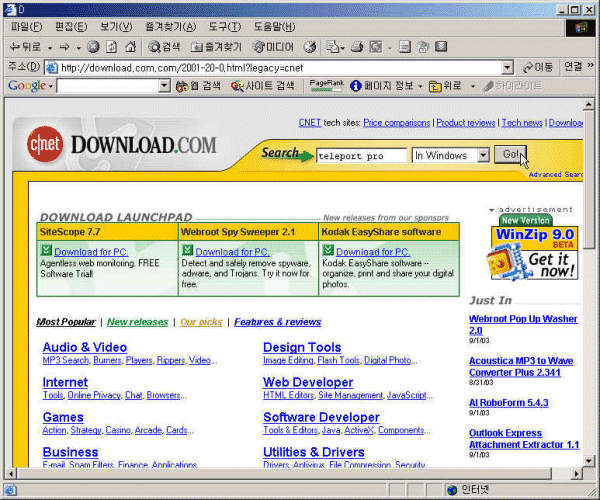Screen dimensions: 600x500
Task: Expand the 연결 links chevron
Action: tap(590, 65)
